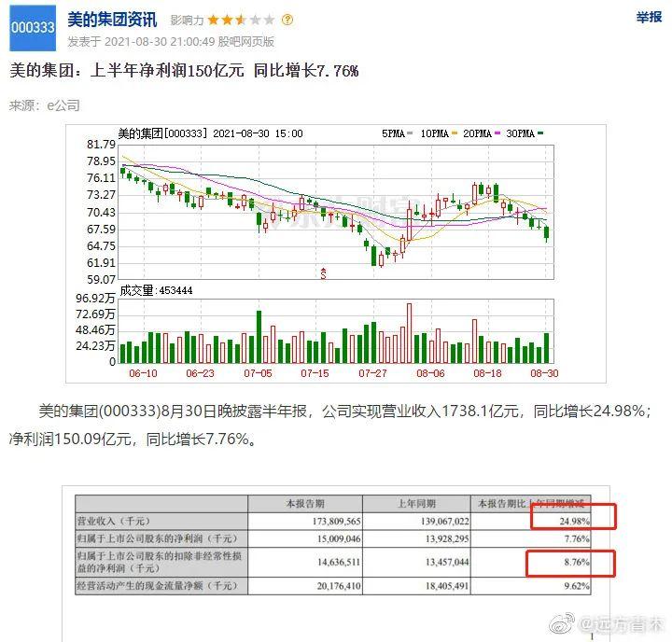Click the first influence rating star
This screenshot has height=642, width=672.
(213, 20)
